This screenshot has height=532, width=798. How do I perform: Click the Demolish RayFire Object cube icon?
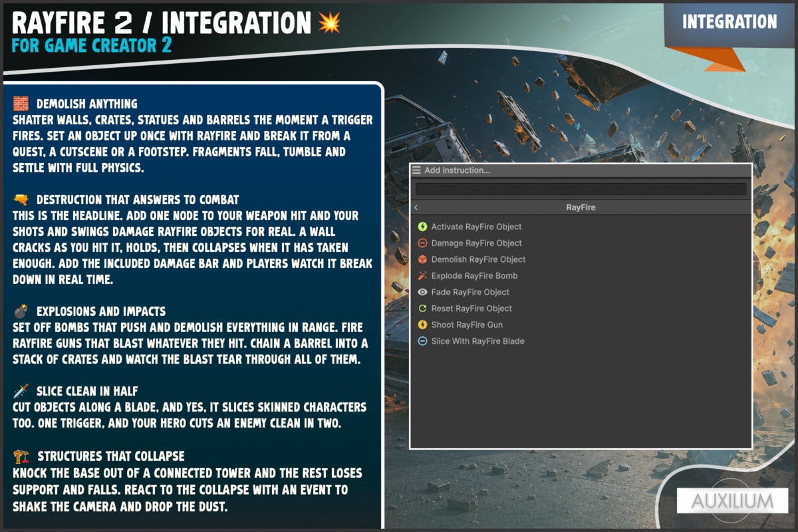pos(422,259)
